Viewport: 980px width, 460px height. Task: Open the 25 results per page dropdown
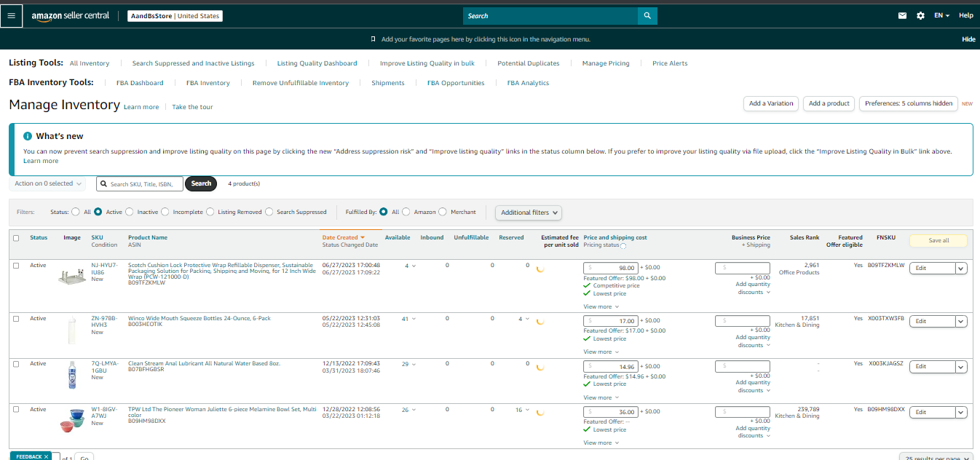click(936, 457)
